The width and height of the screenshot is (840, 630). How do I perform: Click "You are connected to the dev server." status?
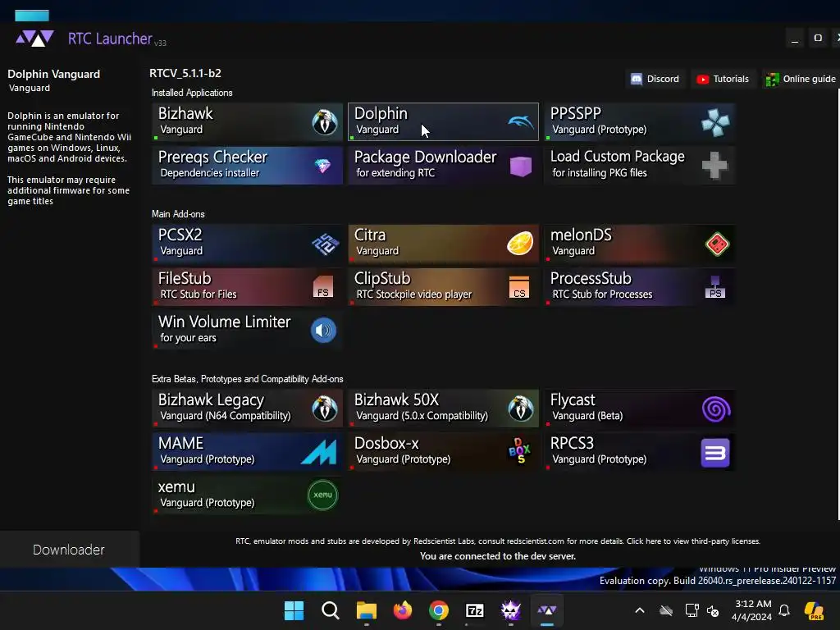498,557
